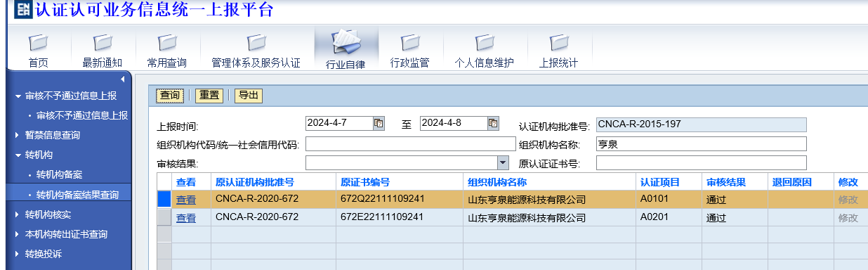868x270 pixels.
Task: Click 修改 in the A0201 row
Action: (x=848, y=218)
